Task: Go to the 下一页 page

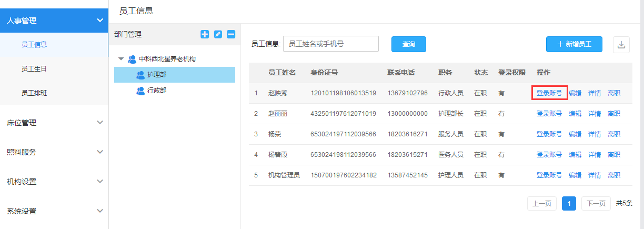Action: pyautogui.click(x=596, y=204)
